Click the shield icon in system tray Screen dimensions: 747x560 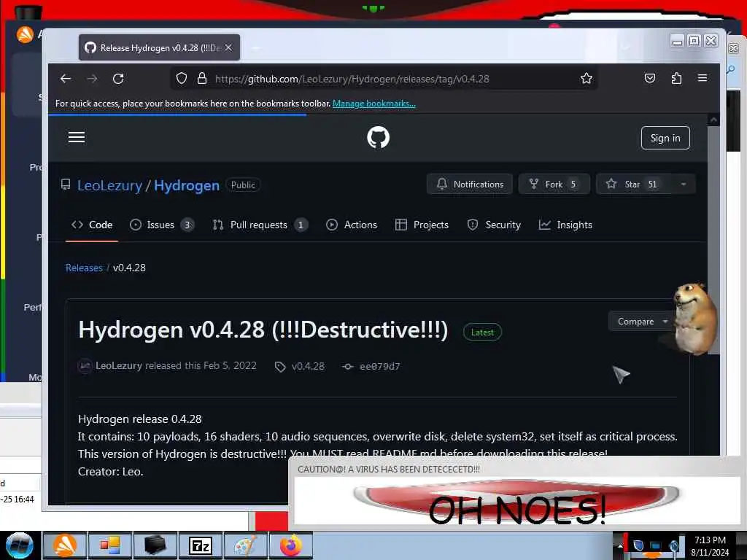[x=638, y=545]
